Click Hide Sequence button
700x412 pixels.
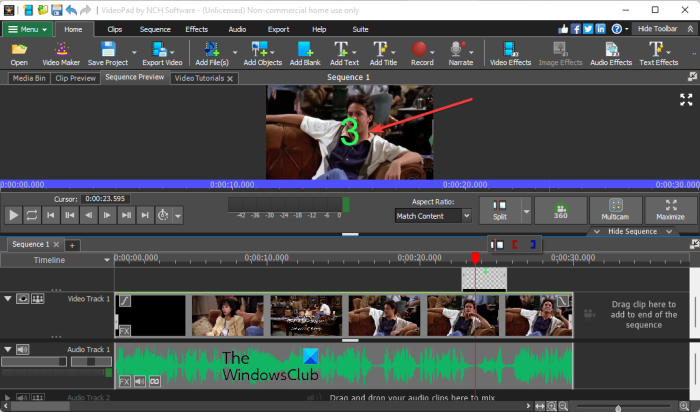coord(633,231)
